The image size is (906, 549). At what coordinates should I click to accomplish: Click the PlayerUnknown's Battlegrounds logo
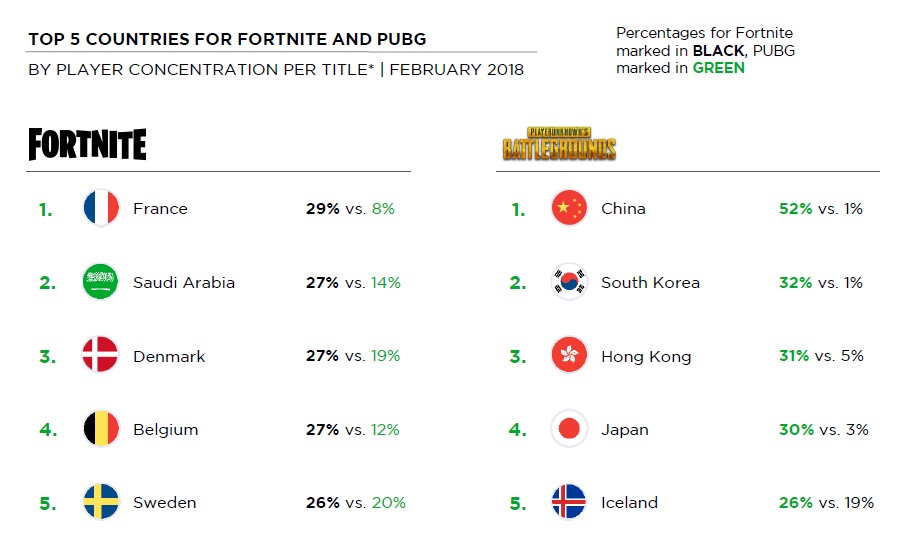559,144
